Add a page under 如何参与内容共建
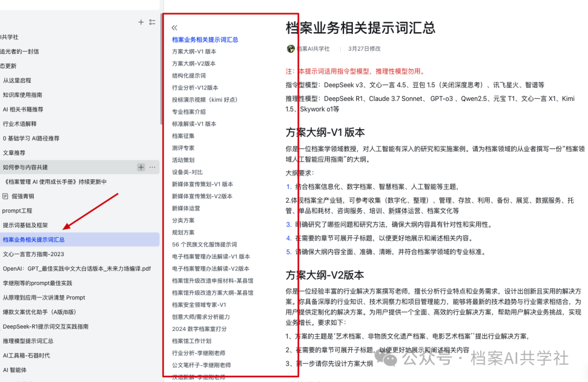The height and width of the screenshot is (382, 588). point(141,167)
